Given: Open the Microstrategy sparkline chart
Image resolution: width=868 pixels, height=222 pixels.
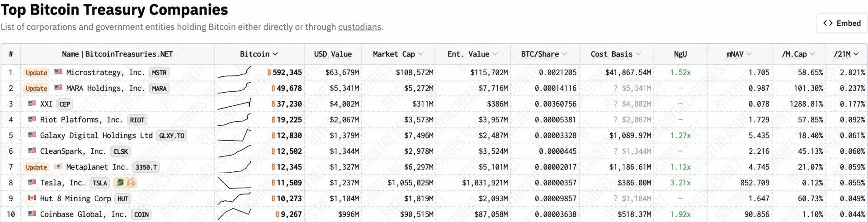Looking at the screenshot, I should (234, 72).
